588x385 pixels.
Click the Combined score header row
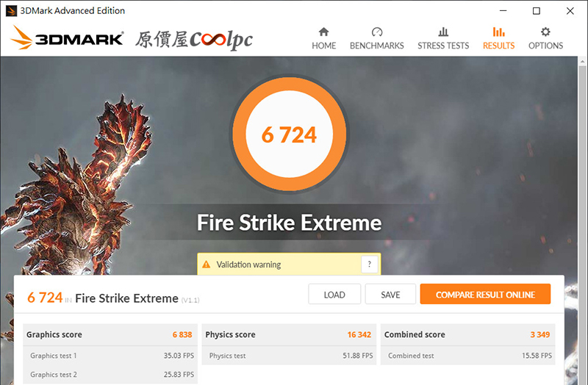coord(467,334)
